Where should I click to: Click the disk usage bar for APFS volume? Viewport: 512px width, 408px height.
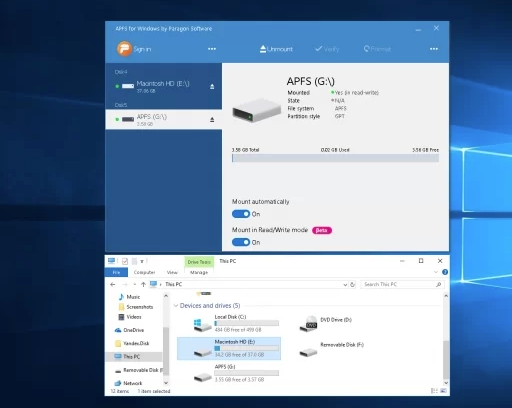[x=335, y=158]
